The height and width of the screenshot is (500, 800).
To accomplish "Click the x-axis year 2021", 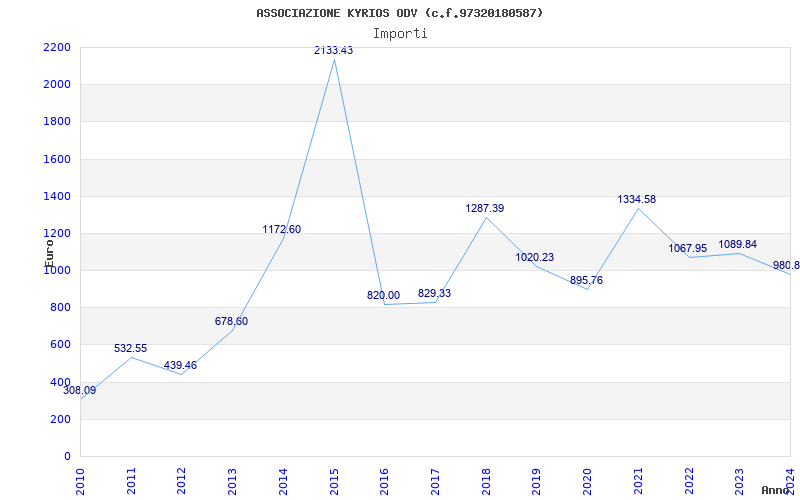I will tap(638, 482).
